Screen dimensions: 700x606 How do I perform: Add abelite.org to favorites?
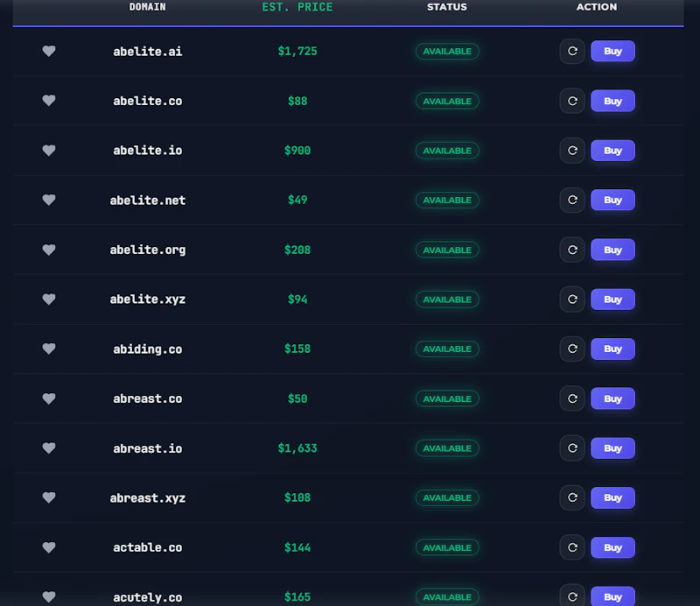(49, 250)
